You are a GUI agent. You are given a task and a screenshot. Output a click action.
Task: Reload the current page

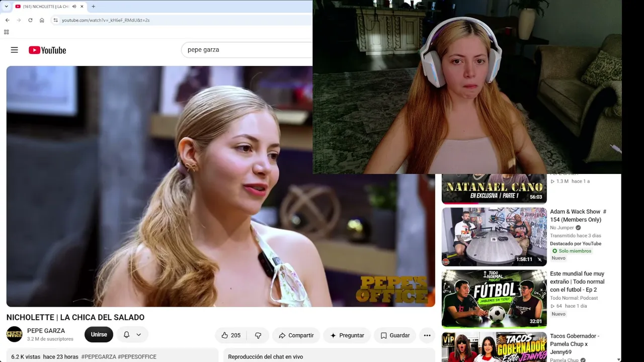(x=30, y=20)
